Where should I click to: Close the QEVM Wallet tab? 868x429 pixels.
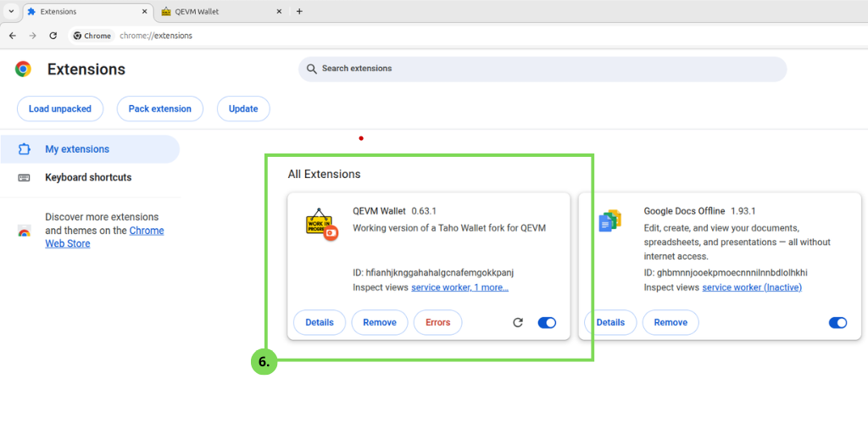tap(278, 12)
